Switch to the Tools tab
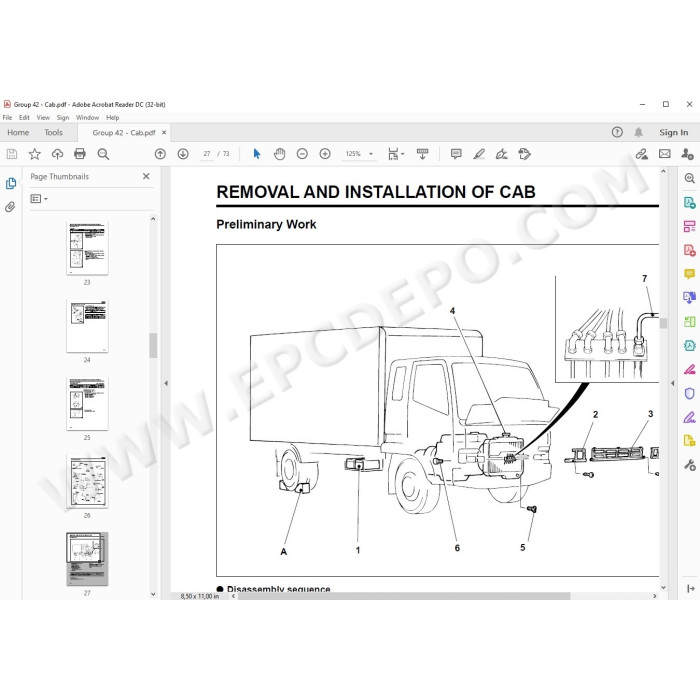Image resolution: width=700 pixels, height=700 pixels. (53, 133)
